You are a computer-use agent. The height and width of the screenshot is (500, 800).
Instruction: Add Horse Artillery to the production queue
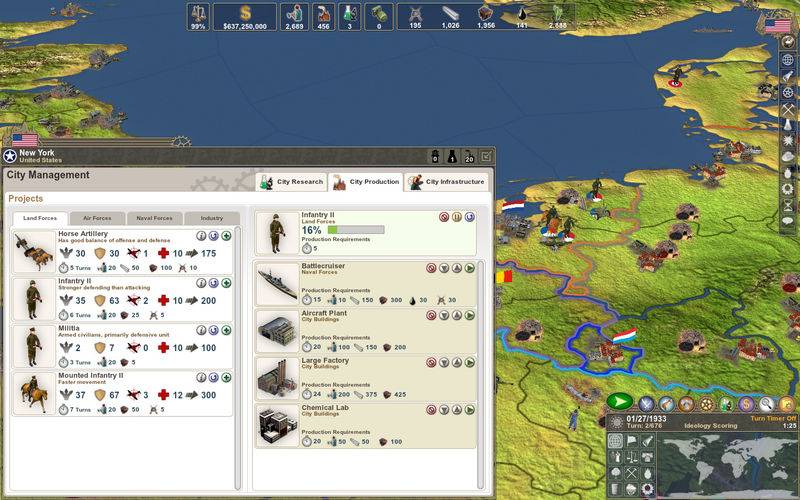click(x=226, y=236)
